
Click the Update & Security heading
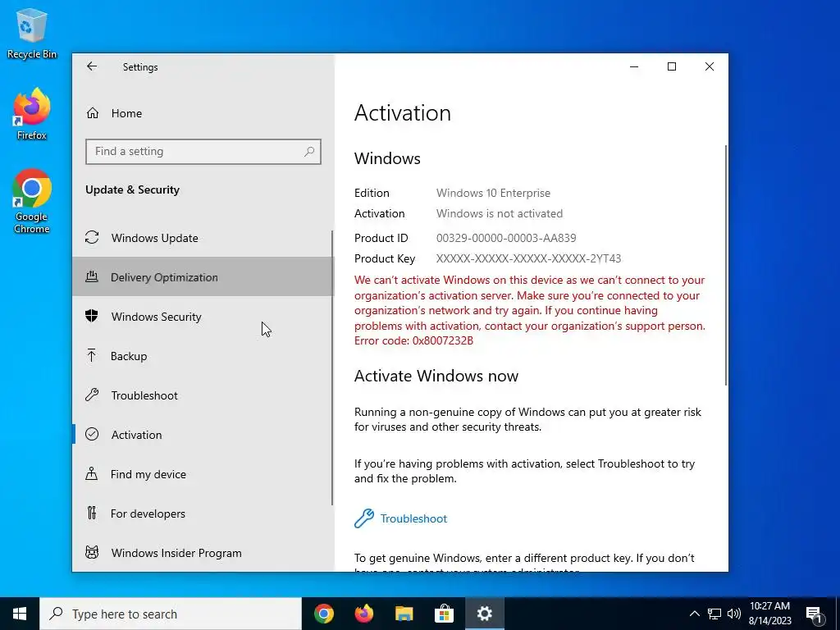(132, 189)
